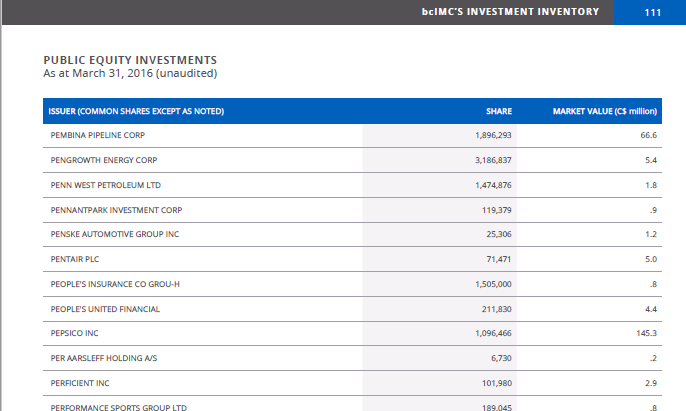Screen dimensions: 686x411
Task: Click the Market Value column header
Action: [604, 110]
